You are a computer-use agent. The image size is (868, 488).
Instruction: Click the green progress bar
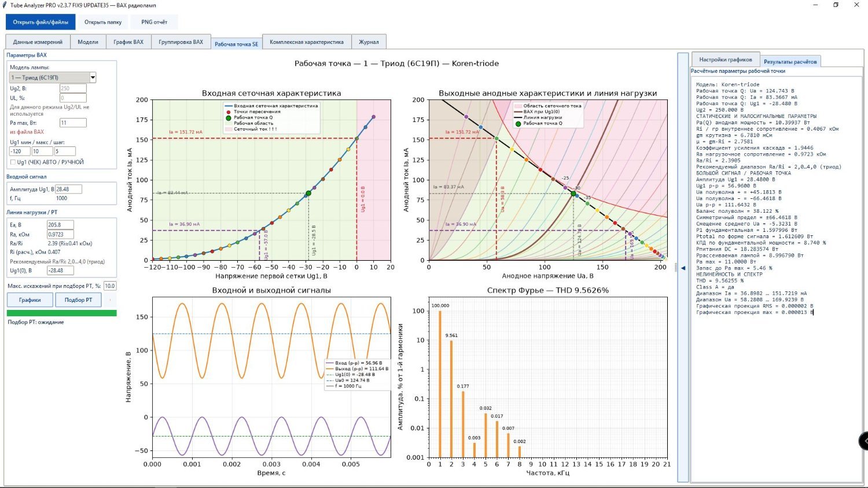pyautogui.click(x=62, y=313)
